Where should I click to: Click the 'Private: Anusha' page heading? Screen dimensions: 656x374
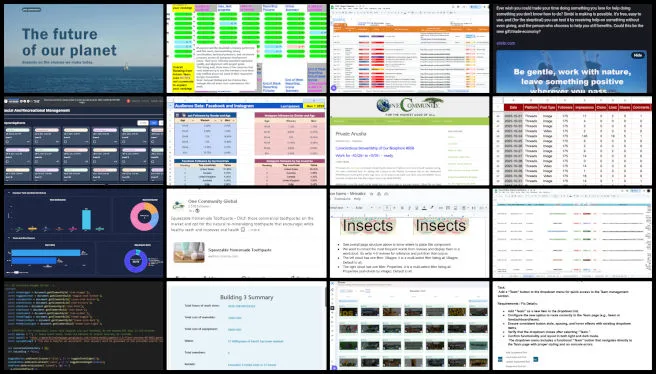tap(351, 134)
